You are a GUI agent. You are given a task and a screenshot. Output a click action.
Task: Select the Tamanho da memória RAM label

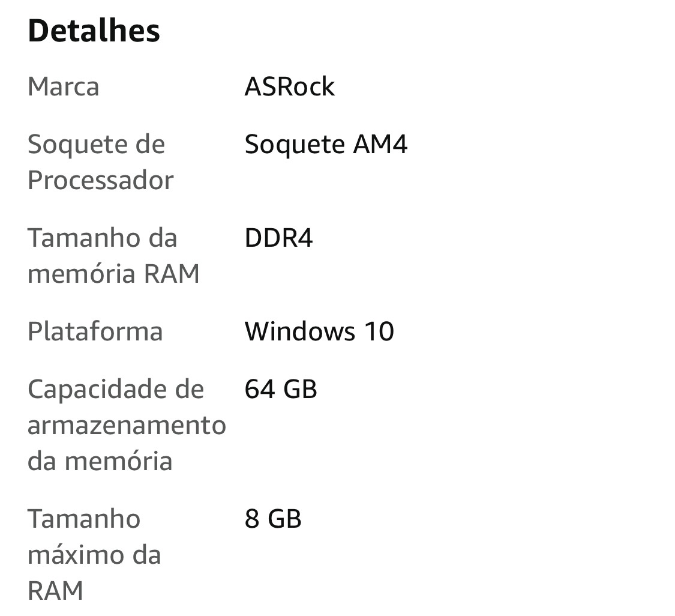113,256
